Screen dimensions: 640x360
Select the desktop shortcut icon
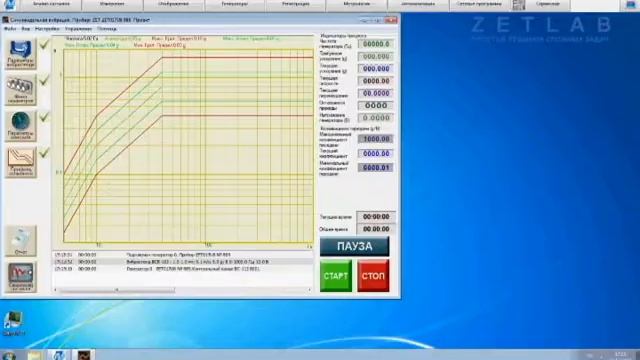click(x=13, y=324)
